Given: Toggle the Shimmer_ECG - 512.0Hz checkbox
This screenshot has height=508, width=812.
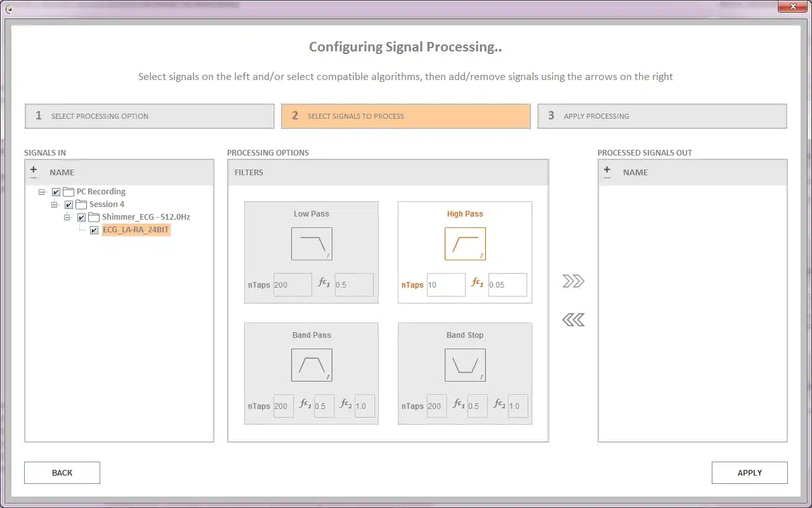Looking at the screenshot, I should [81, 217].
